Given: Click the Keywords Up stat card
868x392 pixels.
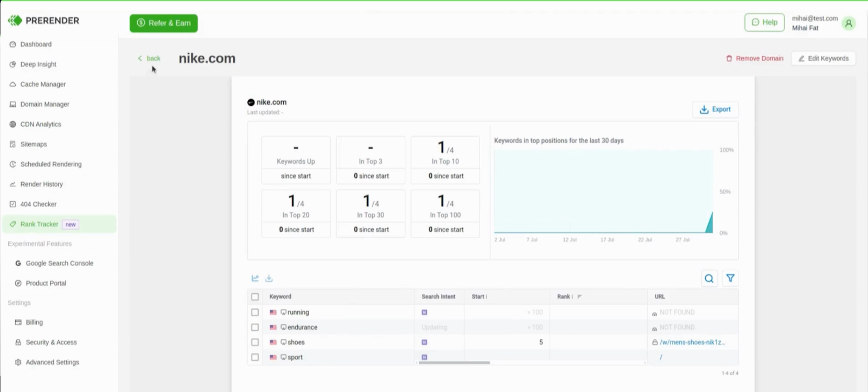Looking at the screenshot, I should coord(296,160).
